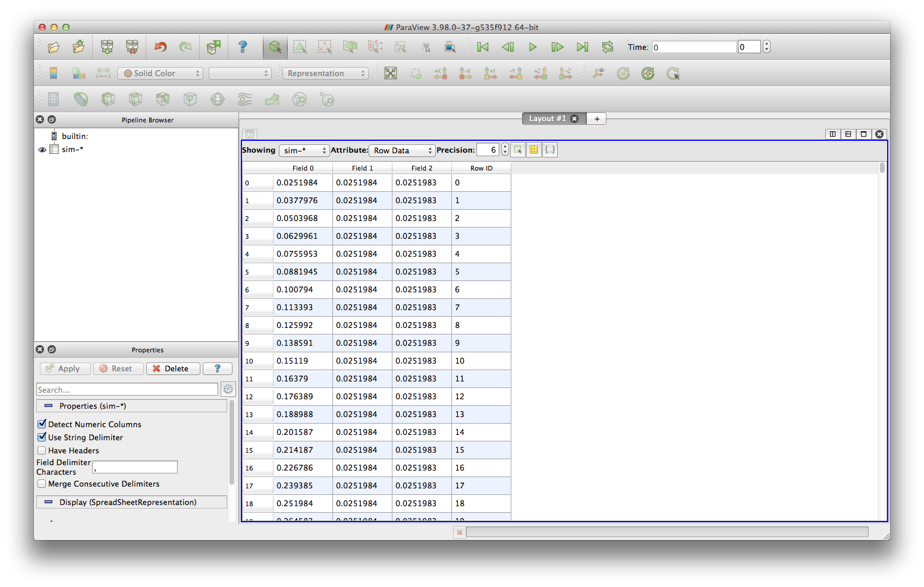
Task: Enable the Have Headers checkbox
Action: click(x=42, y=450)
